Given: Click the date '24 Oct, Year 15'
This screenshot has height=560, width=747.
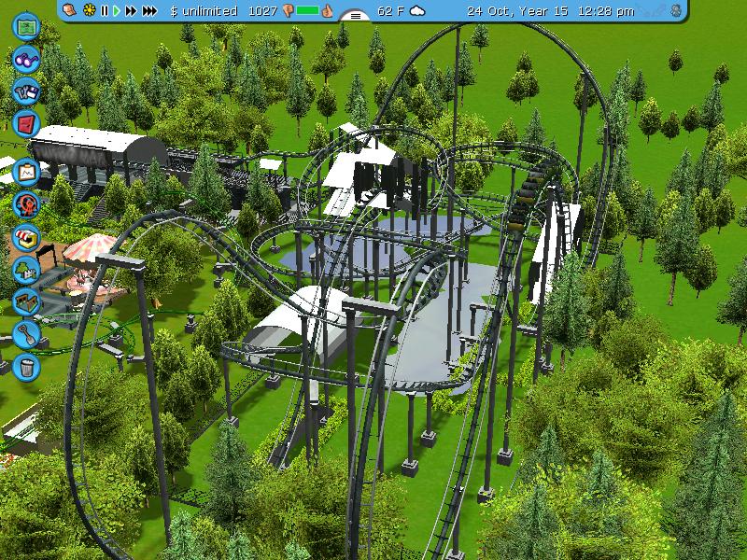Looking at the screenshot, I should [x=518, y=11].
